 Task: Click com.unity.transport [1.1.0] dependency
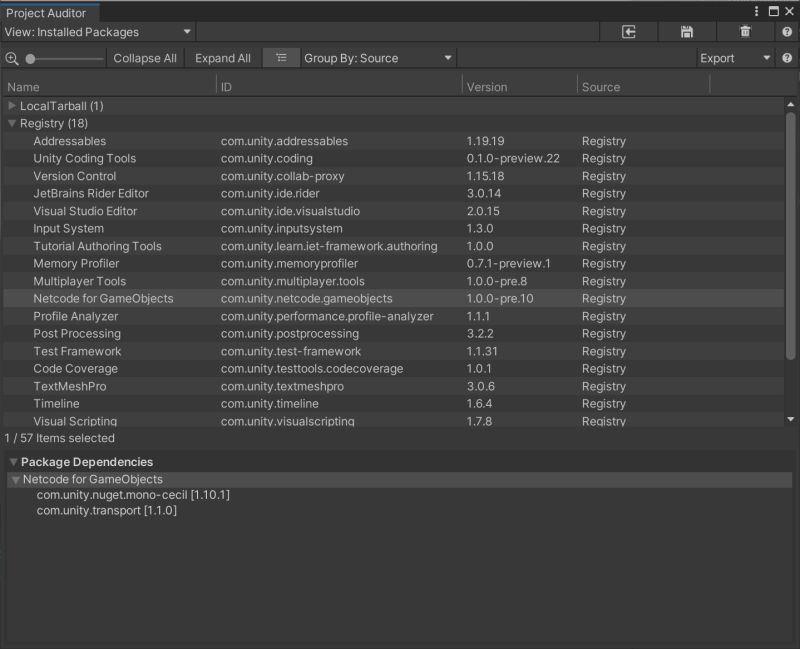click(x=107, y=511)
